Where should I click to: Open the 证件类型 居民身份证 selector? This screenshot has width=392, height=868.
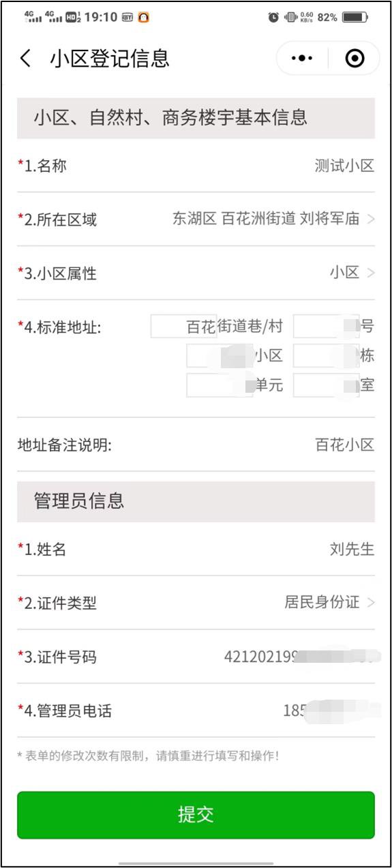click(196, 602)
